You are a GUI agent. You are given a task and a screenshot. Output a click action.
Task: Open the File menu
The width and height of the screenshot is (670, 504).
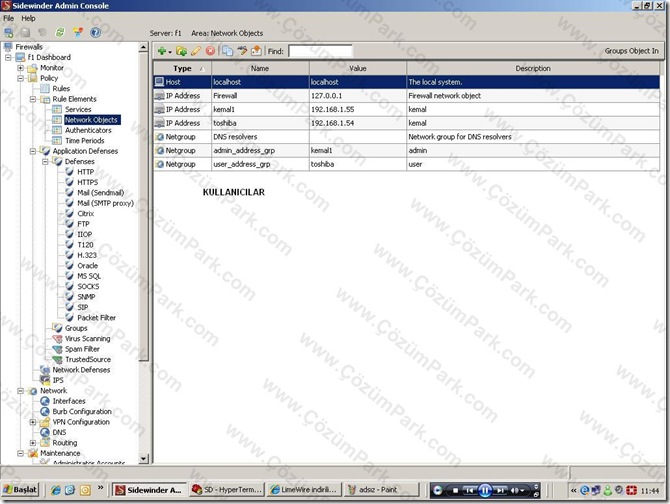[x=9, y=18]
